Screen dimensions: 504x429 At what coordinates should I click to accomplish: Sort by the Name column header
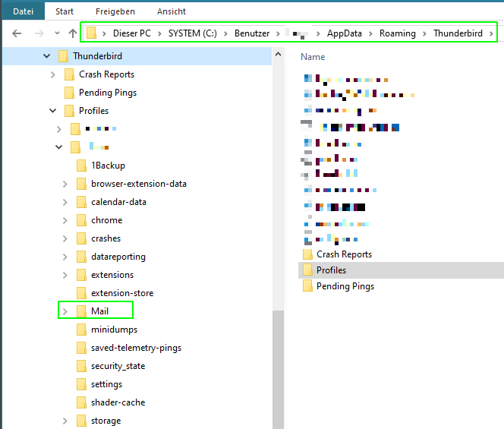tap(313, 57)
